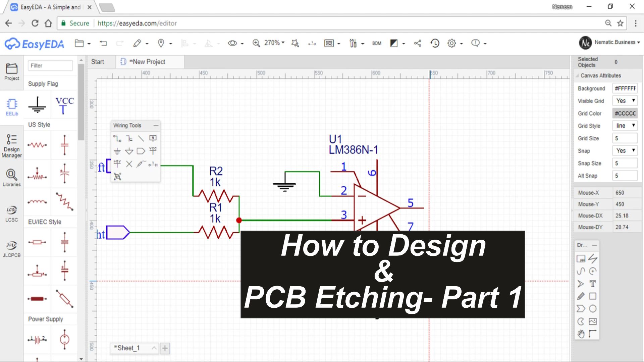
Task: Open the BOM export
Action: click(x=377, y=43)
